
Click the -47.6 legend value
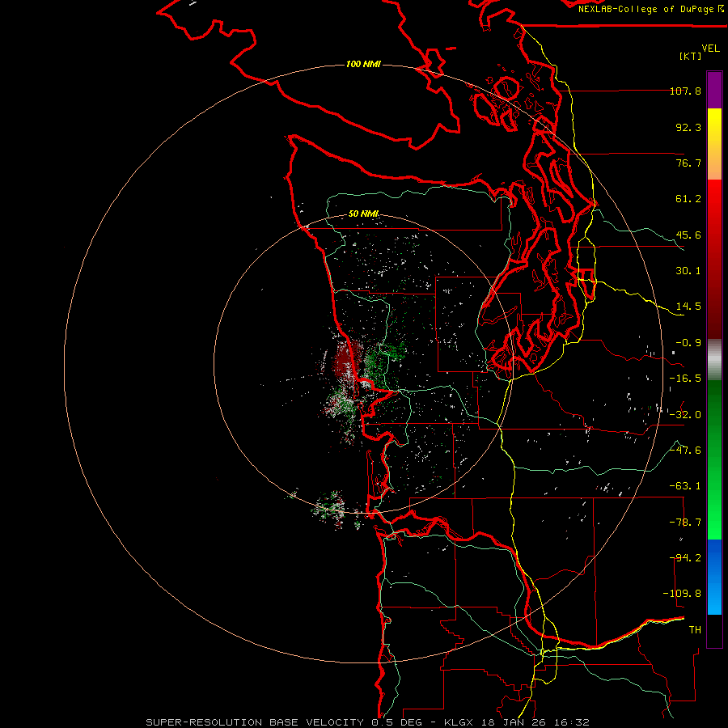(685, 451)
